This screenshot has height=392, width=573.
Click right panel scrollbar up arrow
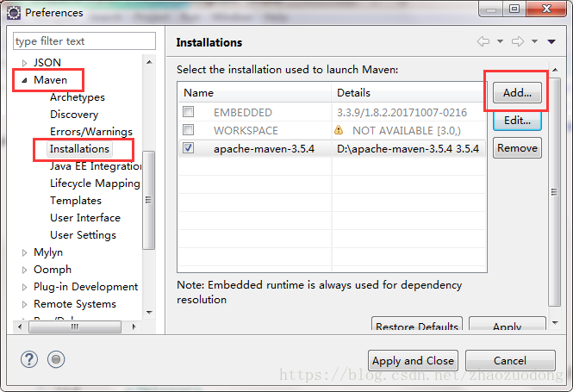point(555,70)
